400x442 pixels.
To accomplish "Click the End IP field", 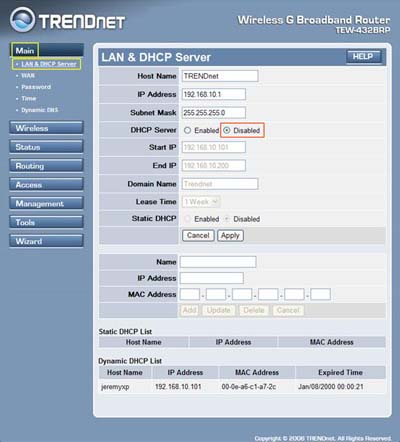I will click(214, 165).
